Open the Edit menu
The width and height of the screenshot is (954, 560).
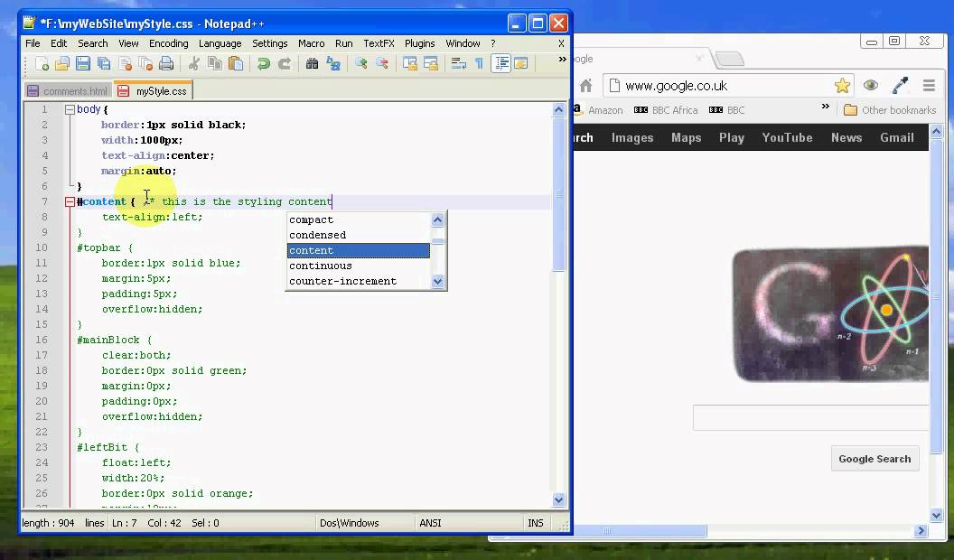tap(59, 43)
